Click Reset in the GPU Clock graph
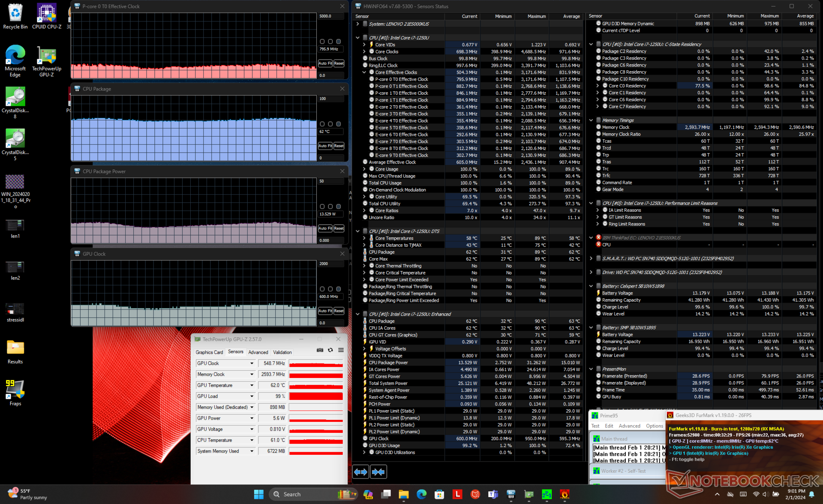 click(339, 311)
